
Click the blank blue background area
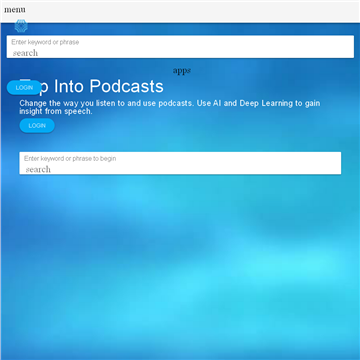pyautogui.click(x=180, y=267)
